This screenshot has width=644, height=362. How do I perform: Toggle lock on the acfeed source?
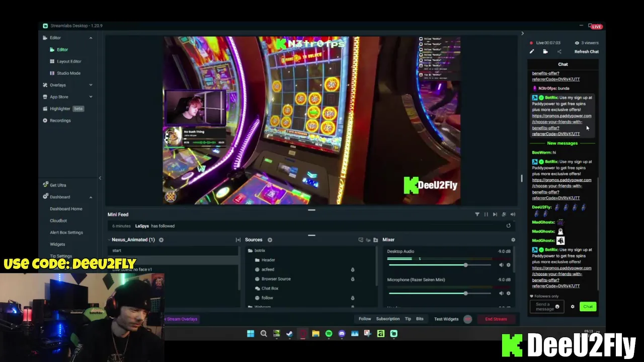352,269
